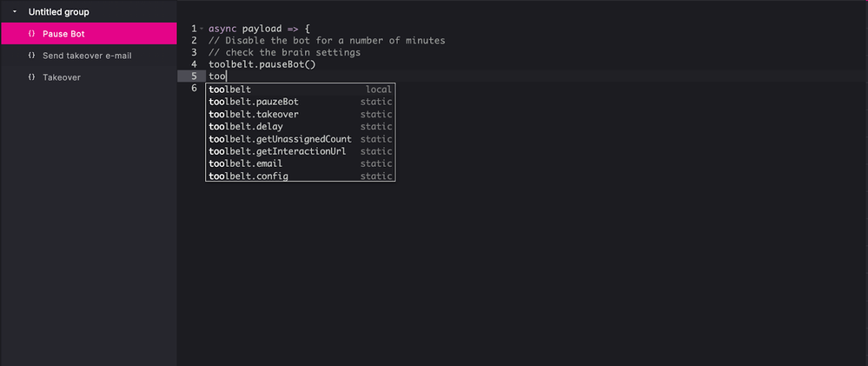Choose toolbelt local autocomplete suggestion
868x366 pixels.
[x=300, y=90]
